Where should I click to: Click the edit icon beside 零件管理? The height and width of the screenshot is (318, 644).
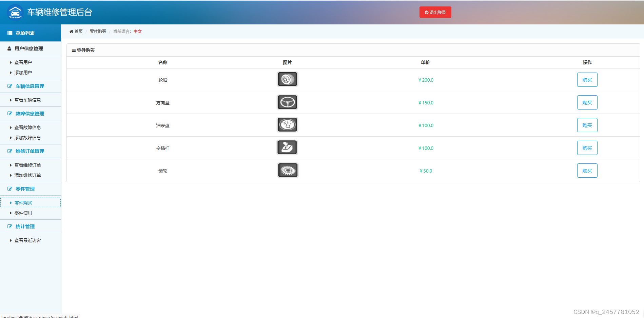point(10,189)
